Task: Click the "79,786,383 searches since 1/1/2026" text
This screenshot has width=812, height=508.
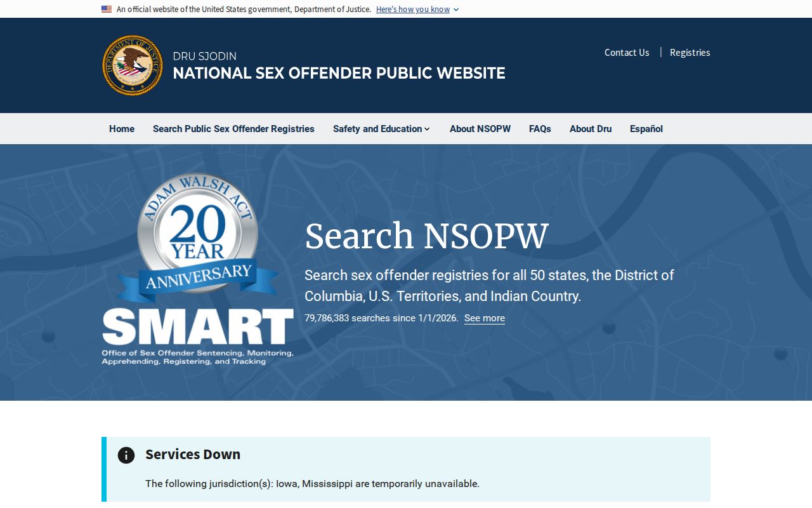Action: click(x=381, y=318)
